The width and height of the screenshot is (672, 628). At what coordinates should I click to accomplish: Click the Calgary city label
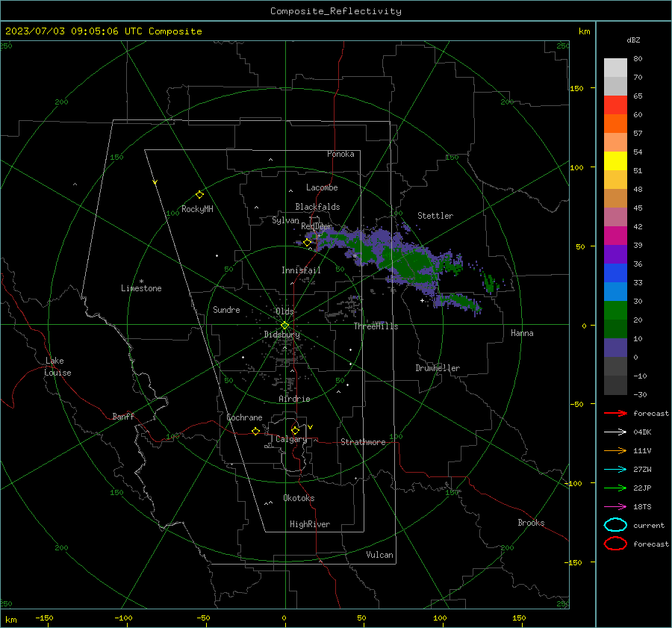[291, 439]
